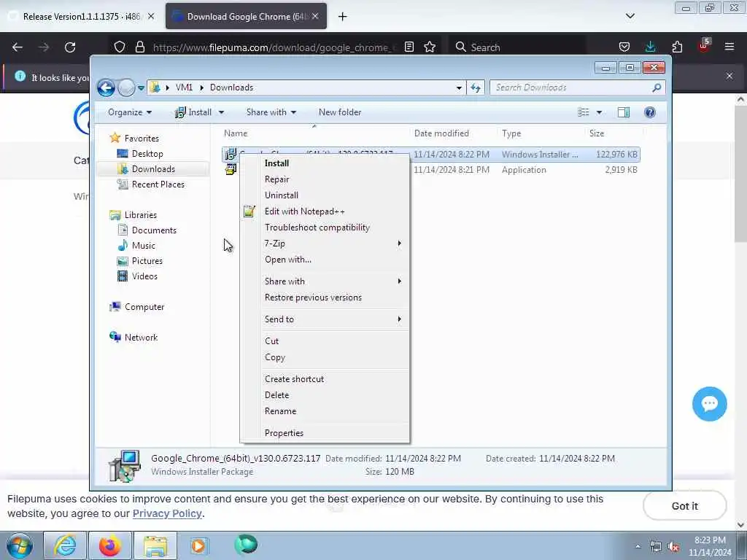Open the Pictures library
Image resolution: width=747 pixels, height=560 pixels.
point(147,261)
